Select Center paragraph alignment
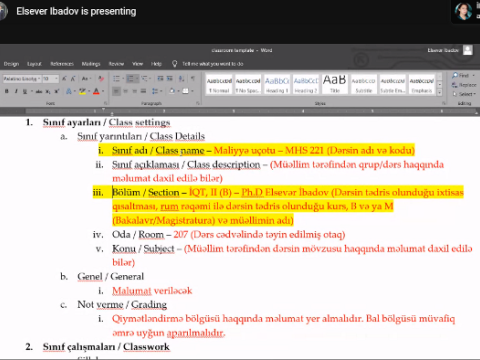The image size is (480, 360). click(126, 91)
